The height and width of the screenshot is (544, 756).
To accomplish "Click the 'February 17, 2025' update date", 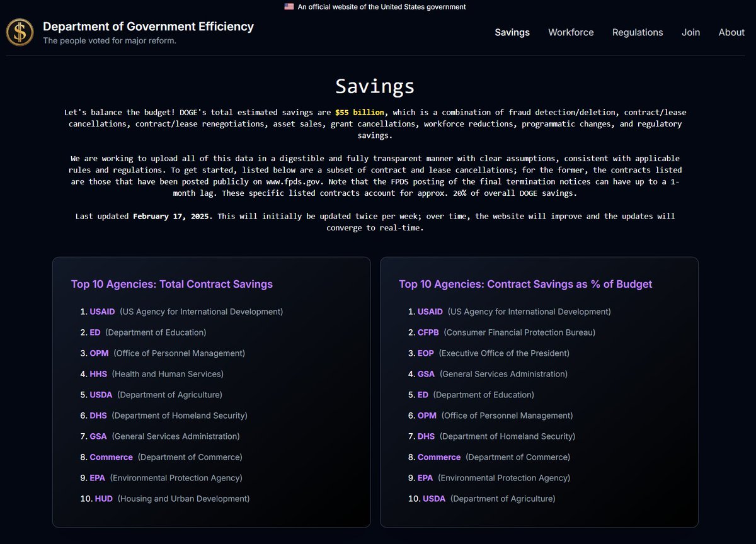I will [x=173, y=216].
